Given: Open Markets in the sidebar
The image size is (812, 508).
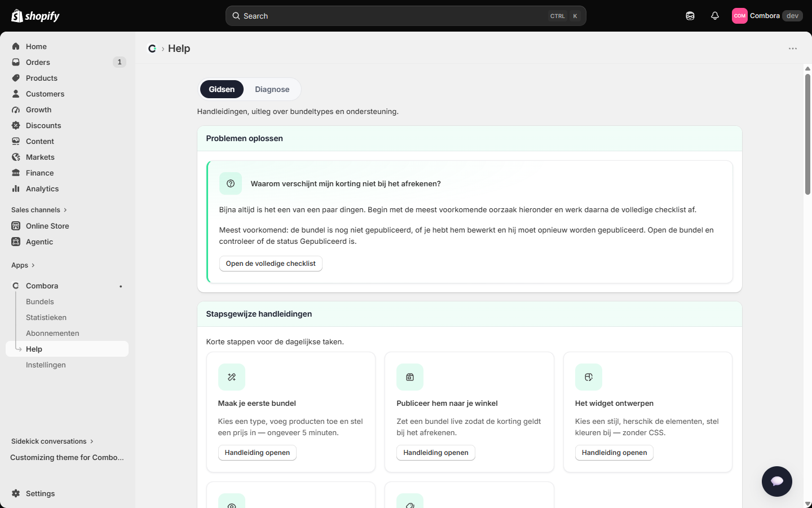Looking at the screenshot, I should click(67, 157).
